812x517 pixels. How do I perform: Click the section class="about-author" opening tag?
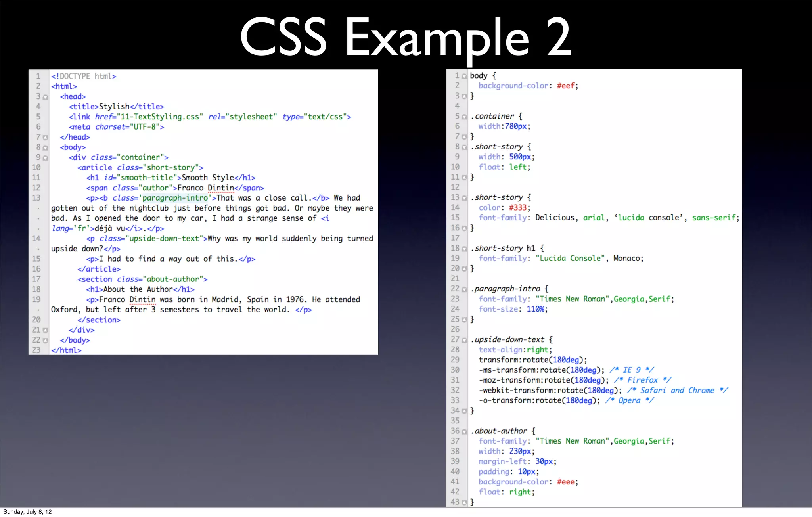click(x=142, y=279)
